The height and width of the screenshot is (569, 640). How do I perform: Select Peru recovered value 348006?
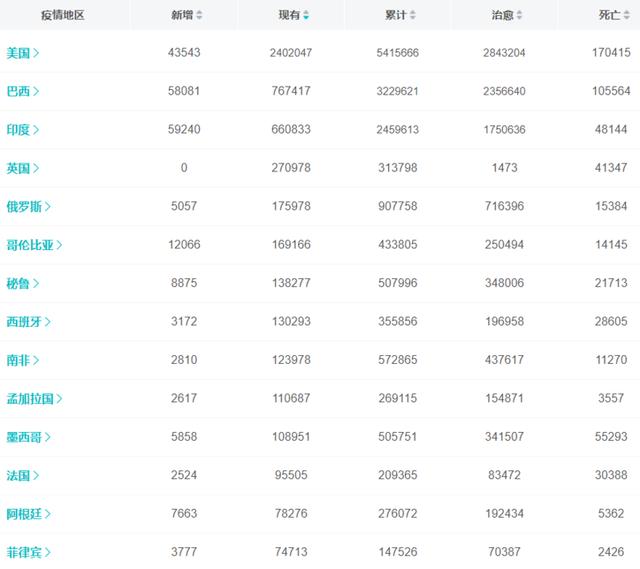tap(504, 283)
